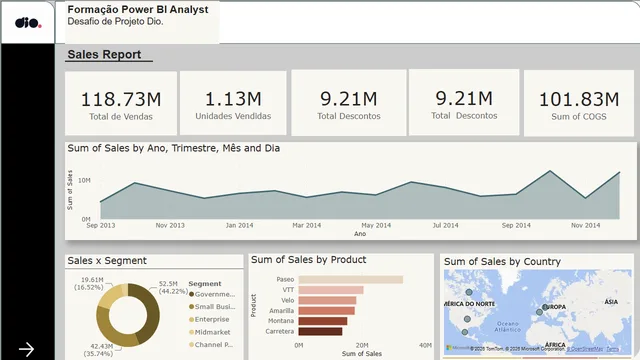
Task: Select the Sum of COGS card
Action: pyautogui.click(x=579, y=103)
